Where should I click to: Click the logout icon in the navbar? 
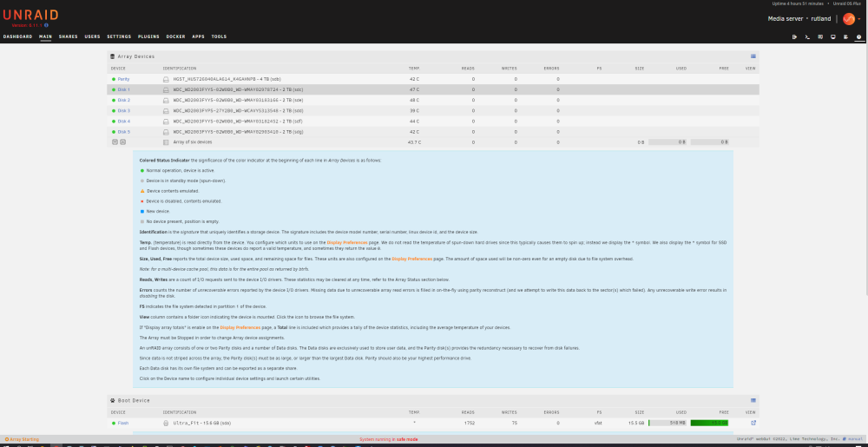[794, 37]
